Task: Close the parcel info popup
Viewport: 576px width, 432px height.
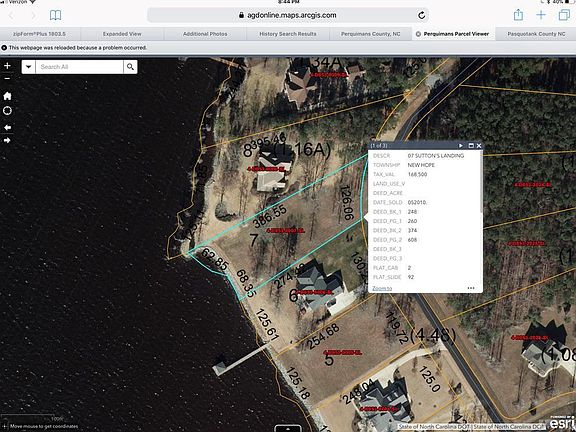Action: 479,145
